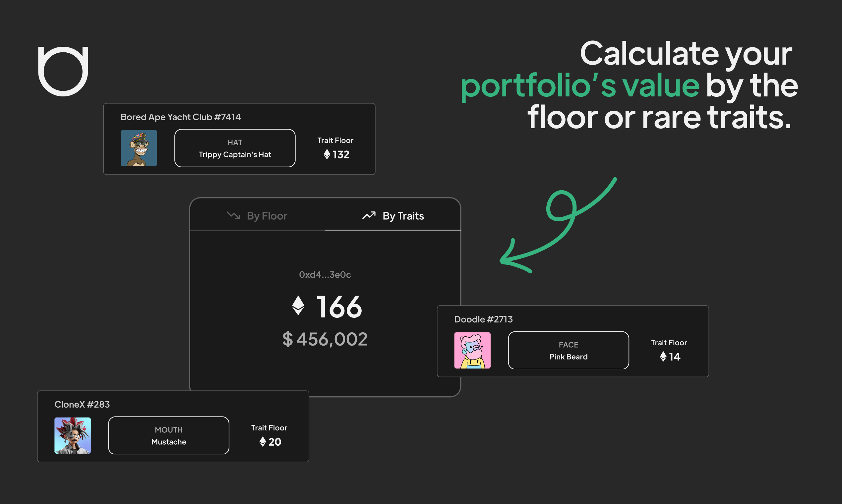
Task: Click the Bored Ape Yacht Club #7414 title
Action: pos(180,117)
